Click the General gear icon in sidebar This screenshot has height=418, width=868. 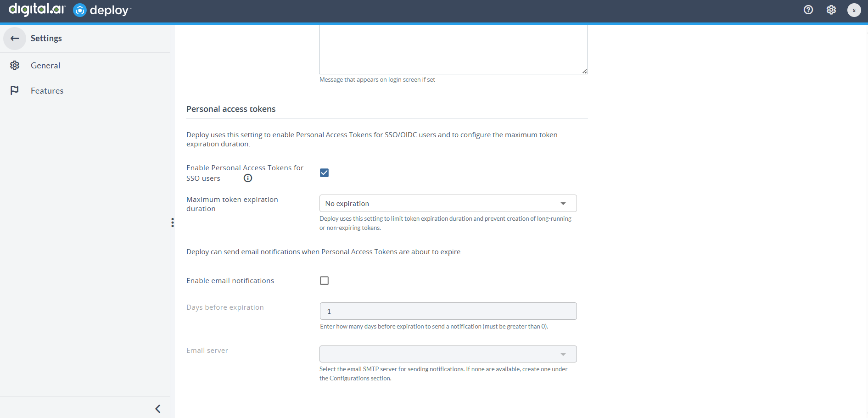(15, 66)
